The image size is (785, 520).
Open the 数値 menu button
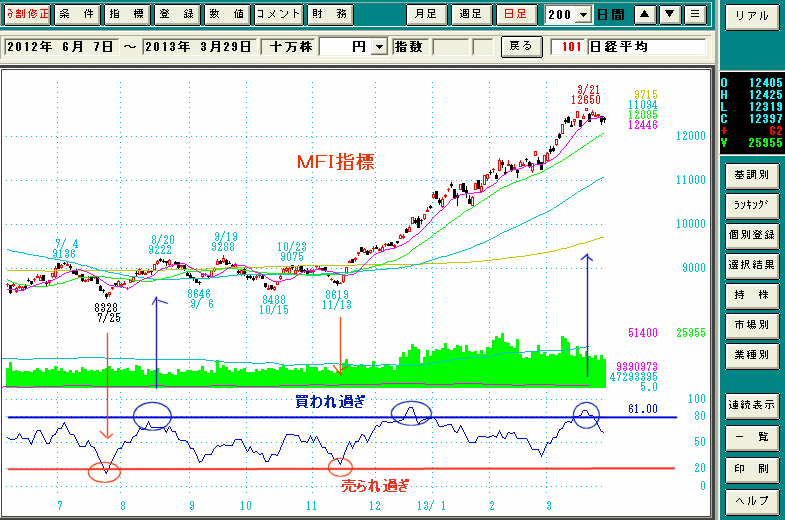[227, 14]
